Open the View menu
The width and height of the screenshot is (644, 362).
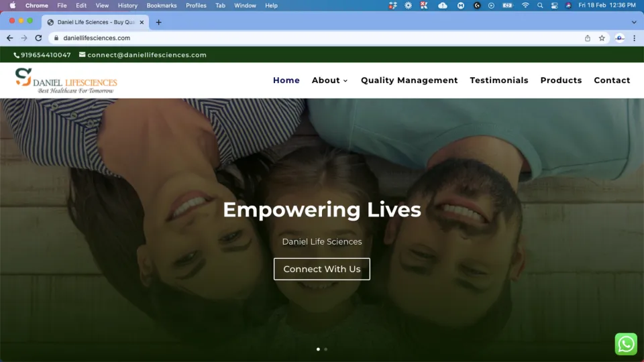(102, 5)
